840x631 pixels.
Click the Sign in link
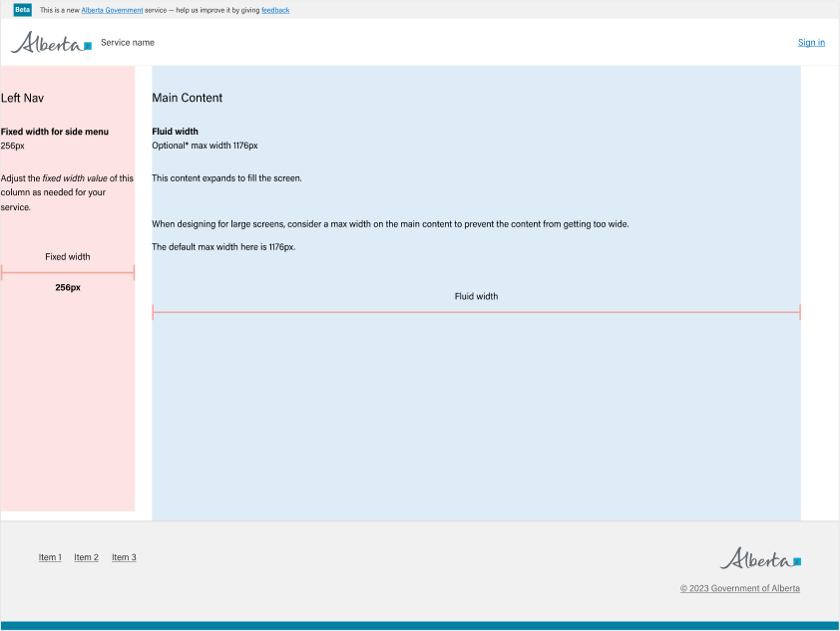pos(811,43)
